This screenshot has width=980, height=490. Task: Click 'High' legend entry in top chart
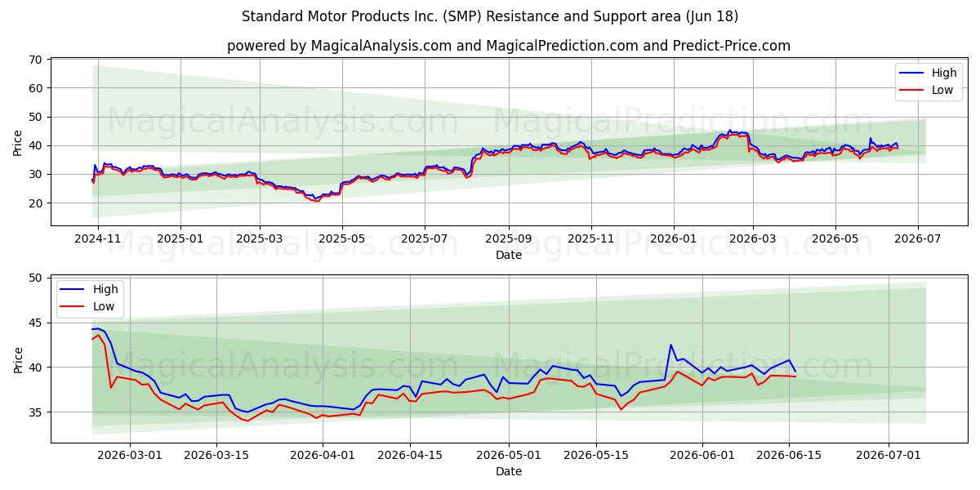944,73
